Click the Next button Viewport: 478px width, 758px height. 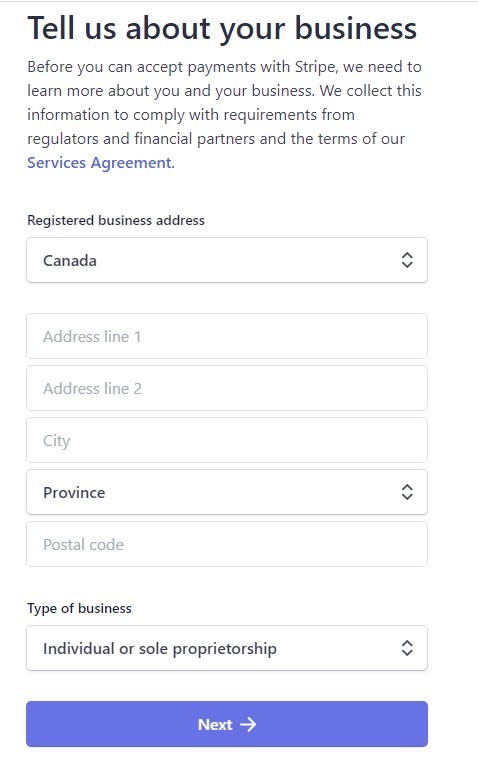tap(227, 724)
